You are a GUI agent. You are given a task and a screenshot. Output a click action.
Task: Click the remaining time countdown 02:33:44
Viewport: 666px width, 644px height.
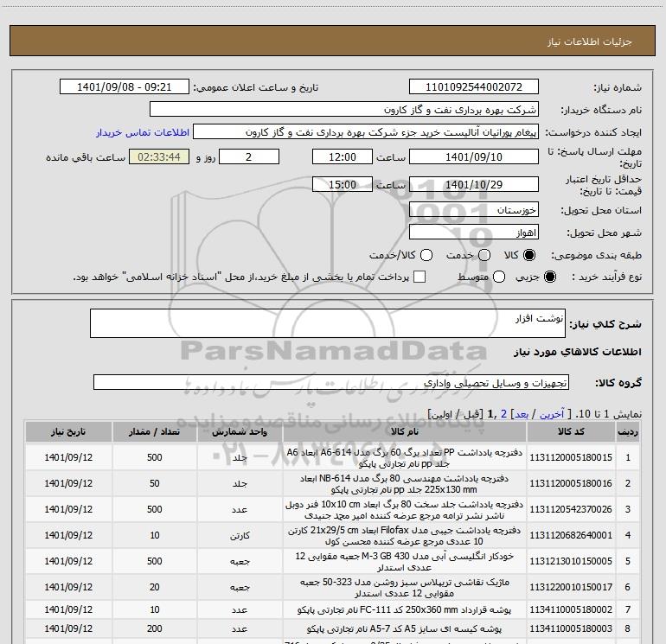(x=159, y=156)
